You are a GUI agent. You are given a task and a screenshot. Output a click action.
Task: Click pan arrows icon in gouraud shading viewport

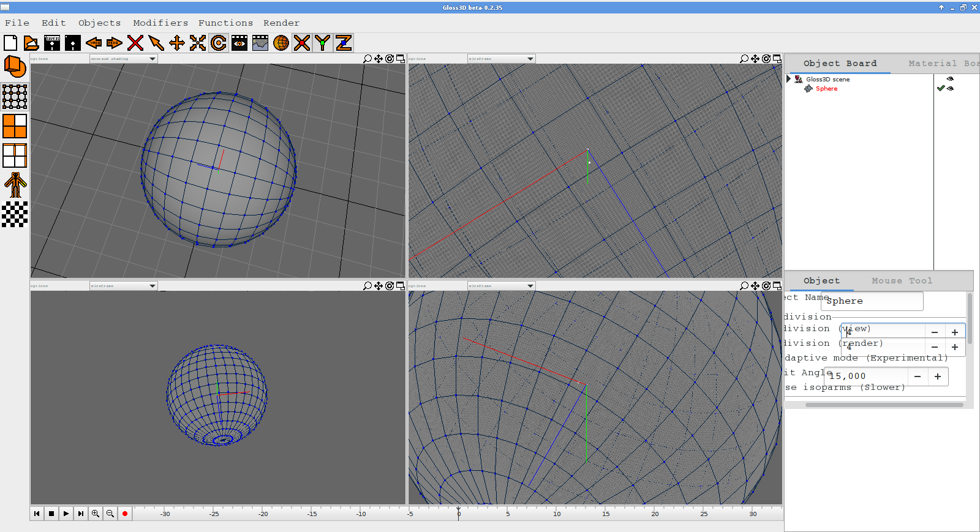click(x=379, y=59)
